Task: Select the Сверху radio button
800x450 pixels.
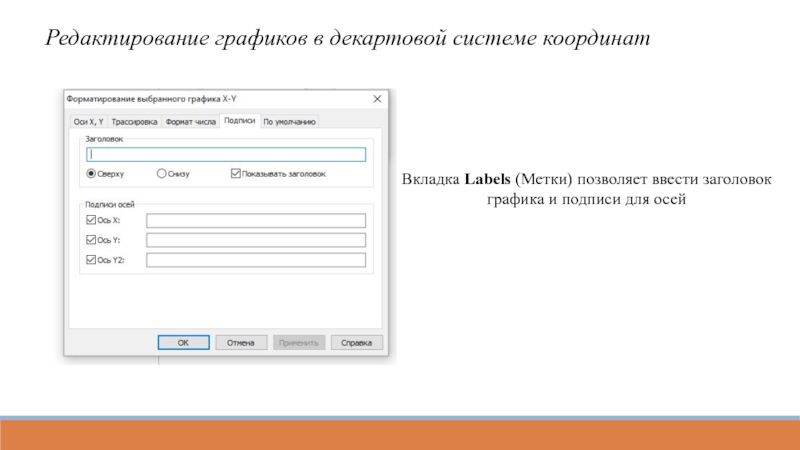Action: 91,173
